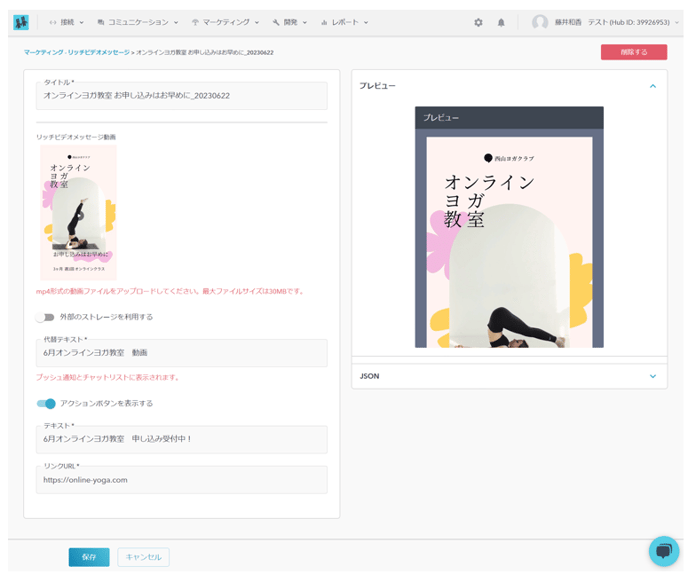Click the テキスト input field

click(182, 439)
